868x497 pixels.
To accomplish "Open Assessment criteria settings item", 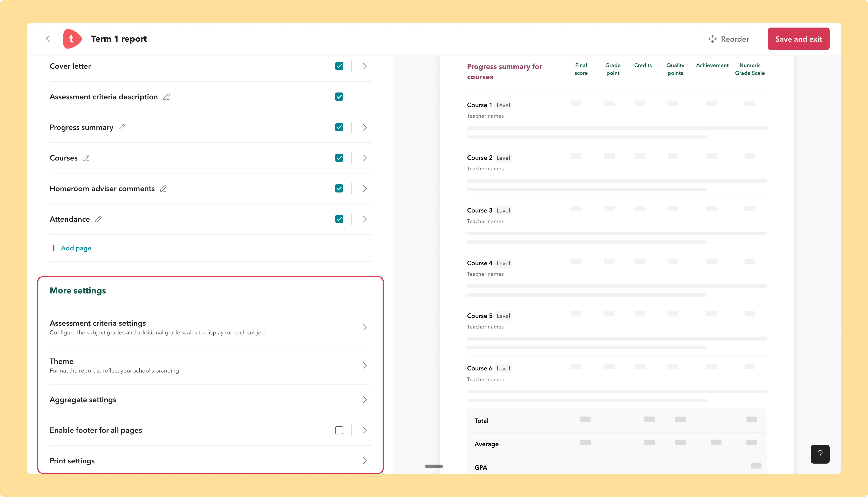I will [210, 327].
